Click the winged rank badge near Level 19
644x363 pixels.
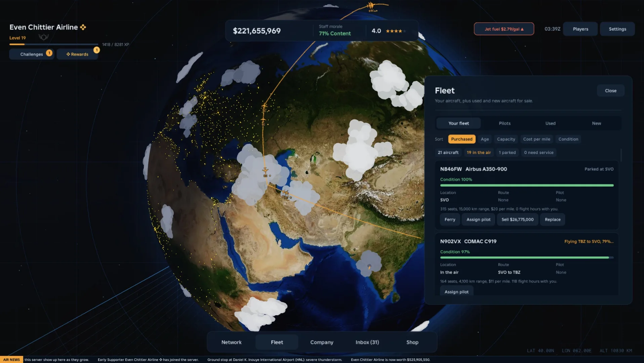click(x=43, y=37)
